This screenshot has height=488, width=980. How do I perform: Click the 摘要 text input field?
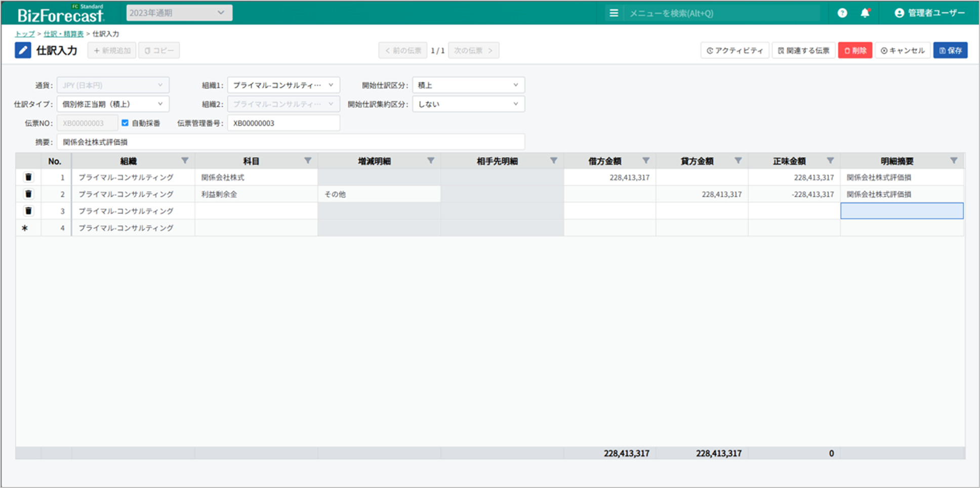291,142
